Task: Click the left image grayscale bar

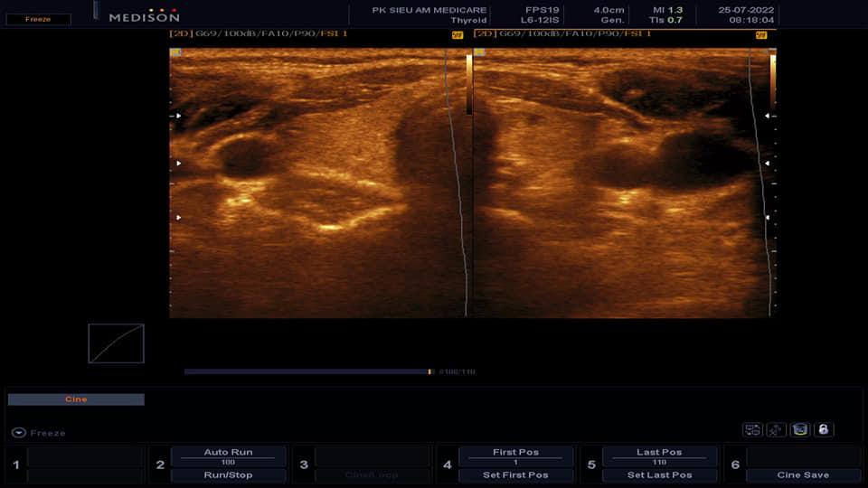Action: coord(469,84)
